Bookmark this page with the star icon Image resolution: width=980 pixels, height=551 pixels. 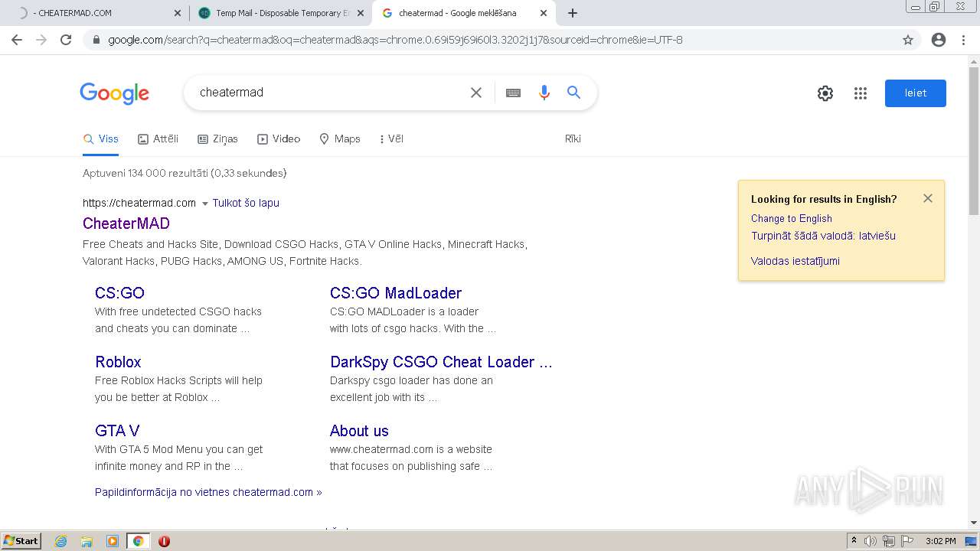pos(908,40)
